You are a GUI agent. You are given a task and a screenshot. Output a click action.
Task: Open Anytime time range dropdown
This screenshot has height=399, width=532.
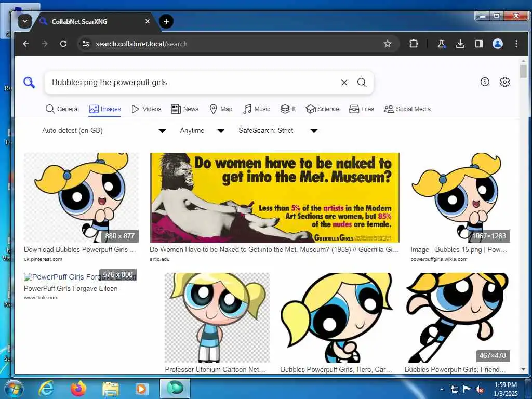(202, 130)
